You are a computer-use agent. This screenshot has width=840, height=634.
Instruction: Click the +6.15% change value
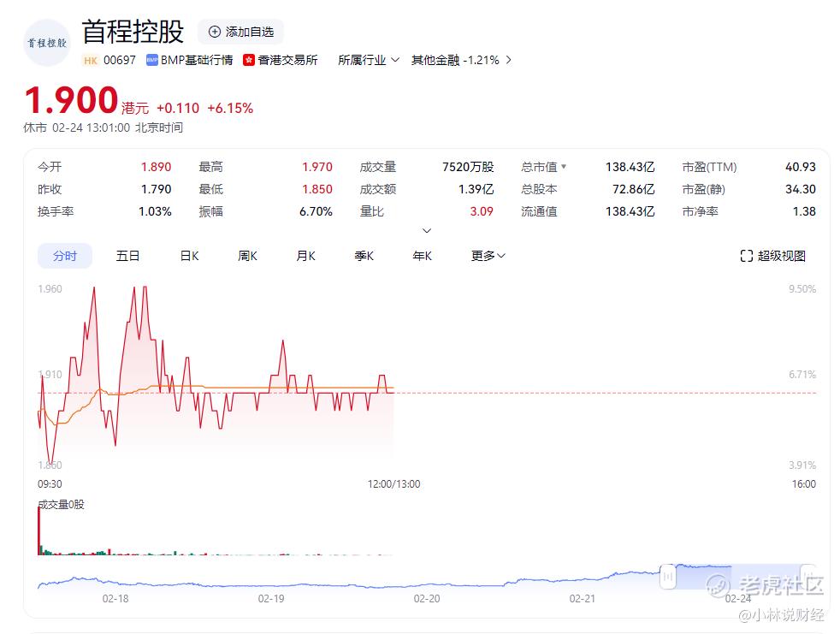click(230, 109)
